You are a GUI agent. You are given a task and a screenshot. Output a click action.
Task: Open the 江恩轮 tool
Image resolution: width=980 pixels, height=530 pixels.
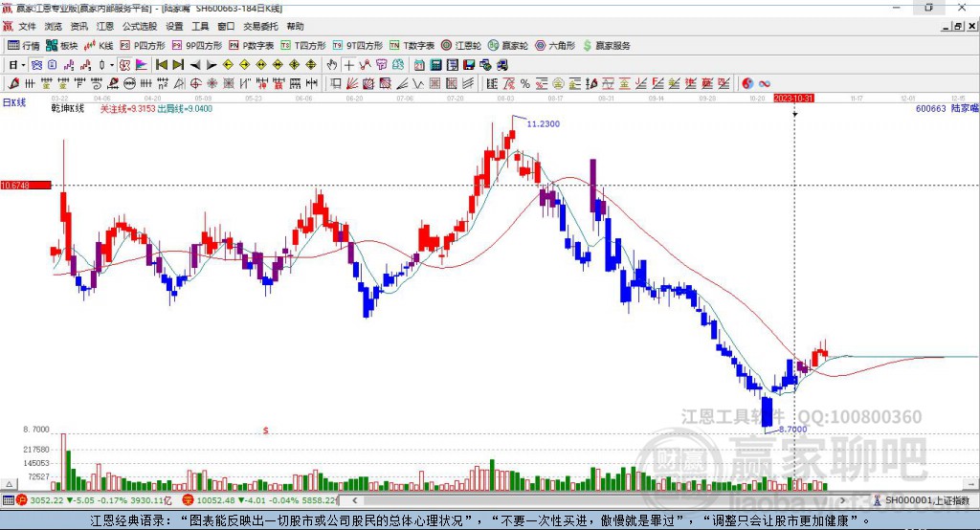pos(461,46)
